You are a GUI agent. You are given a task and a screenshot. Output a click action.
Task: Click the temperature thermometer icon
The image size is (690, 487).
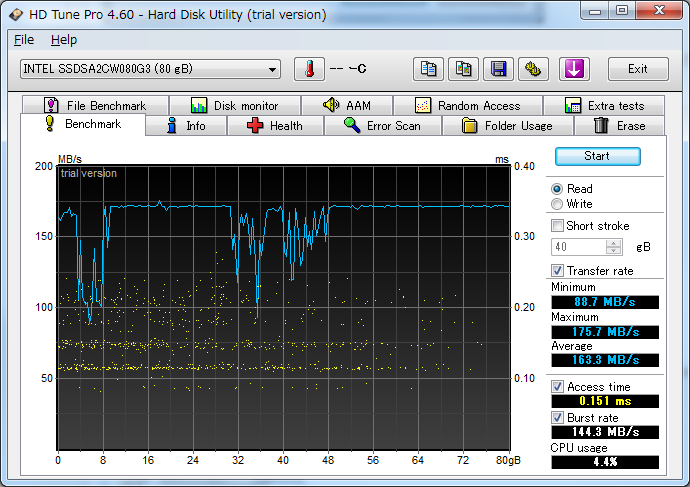tap(310, 69)
